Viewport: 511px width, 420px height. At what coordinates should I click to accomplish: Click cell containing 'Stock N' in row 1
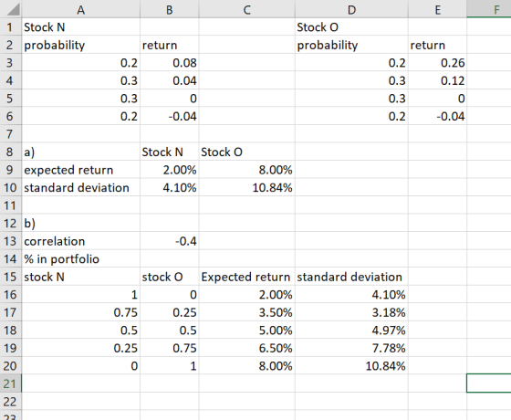(81, 26)
